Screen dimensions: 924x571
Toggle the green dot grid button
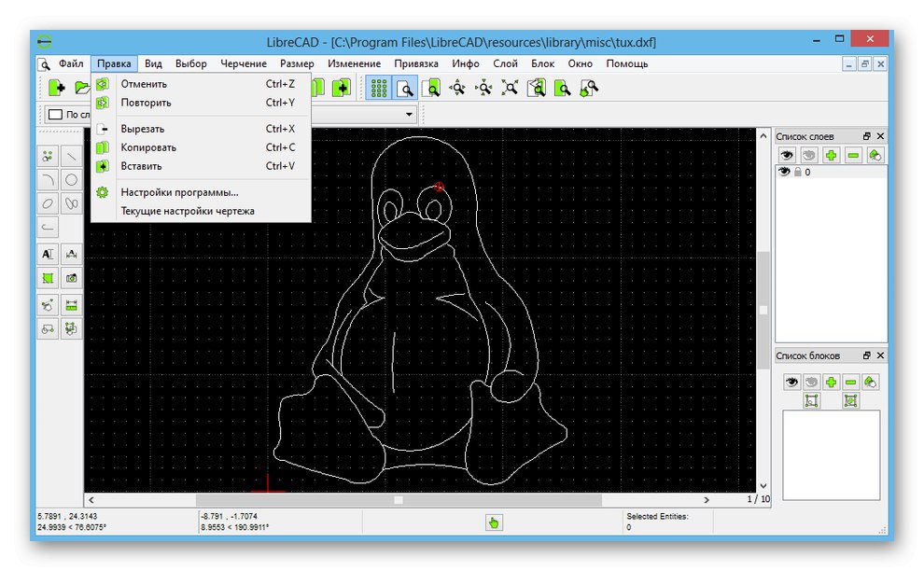pos(378,89)
